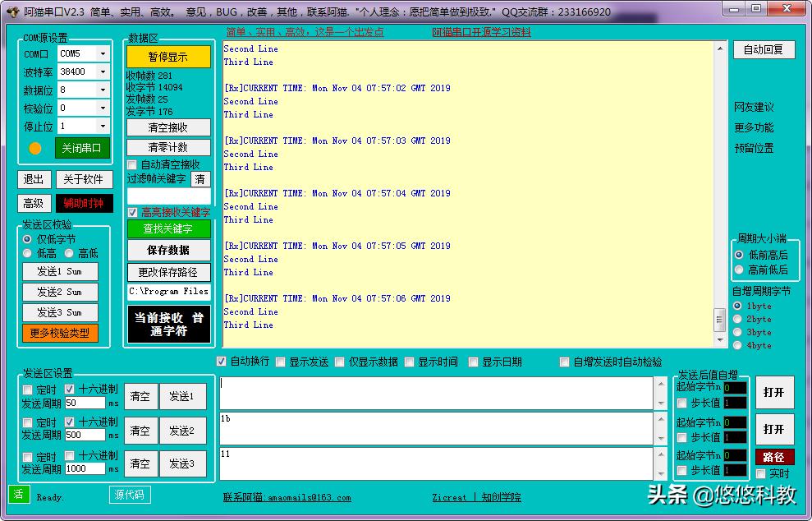Select the 高前低后 radio button
The image size is (812, 521).
[x=739, y=270]
